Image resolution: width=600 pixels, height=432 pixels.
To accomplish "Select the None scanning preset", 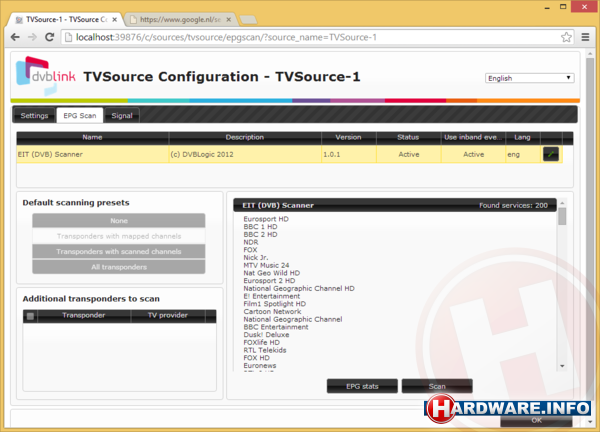I will tap(118, 220).
